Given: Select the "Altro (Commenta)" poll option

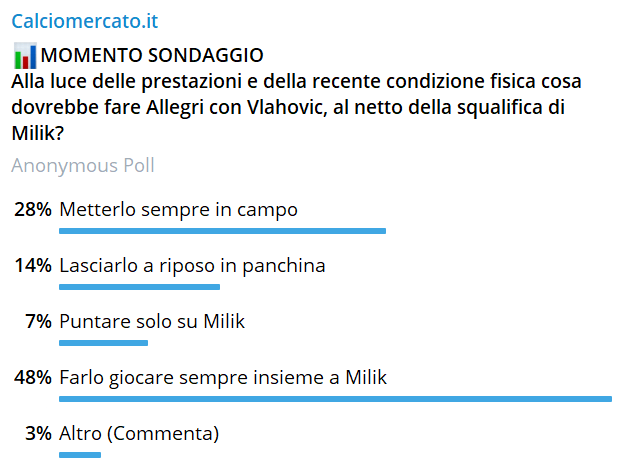Looking at the screenshot, I should click(x=138, y=434).
